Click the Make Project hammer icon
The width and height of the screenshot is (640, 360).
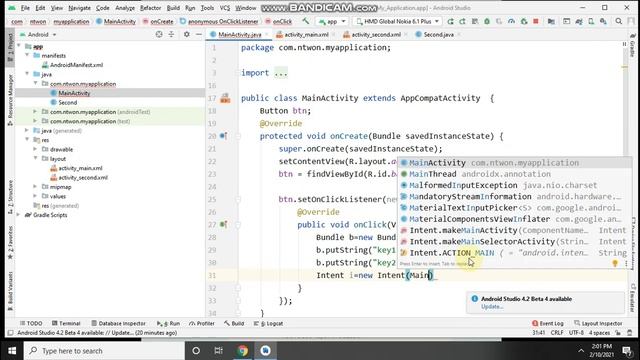[x=305, y=21]
